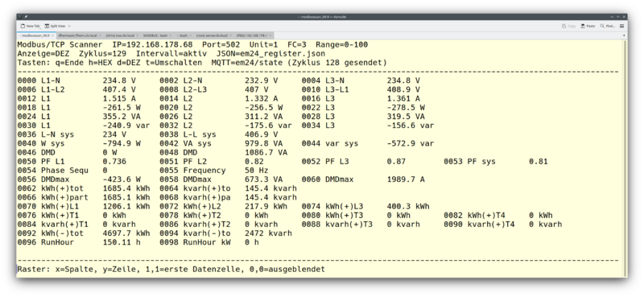644x297 pixels.
Task: Click the Frequency value 50 Hz
Action: [x=257, y=171]
